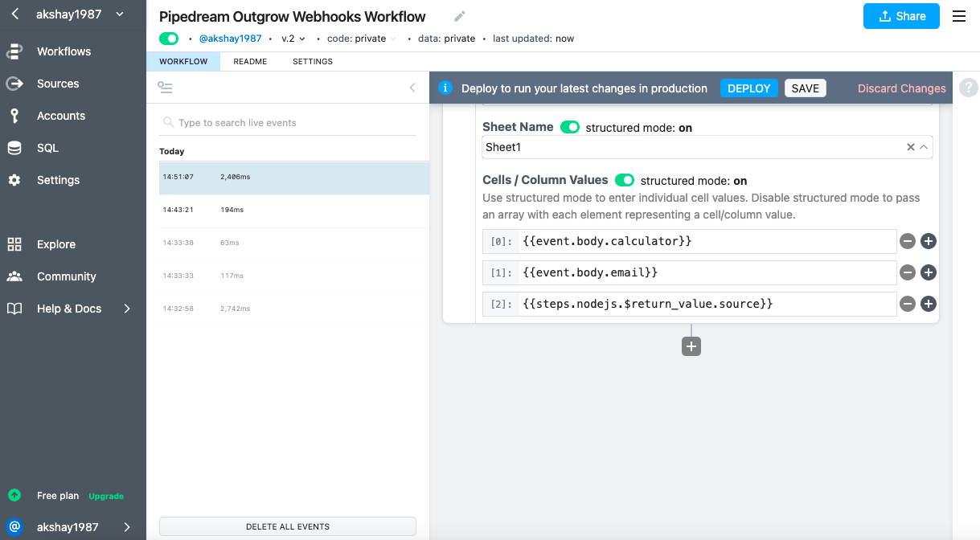Click the data: private label
Screen dimensions: 980x540
(x=446, y=39)
